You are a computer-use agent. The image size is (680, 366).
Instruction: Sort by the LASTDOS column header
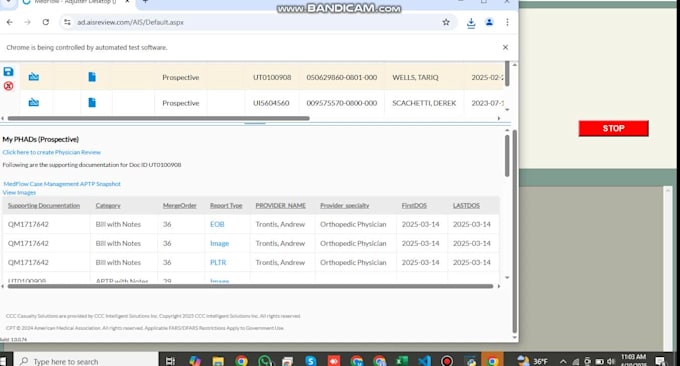click(x=466, y=206)
